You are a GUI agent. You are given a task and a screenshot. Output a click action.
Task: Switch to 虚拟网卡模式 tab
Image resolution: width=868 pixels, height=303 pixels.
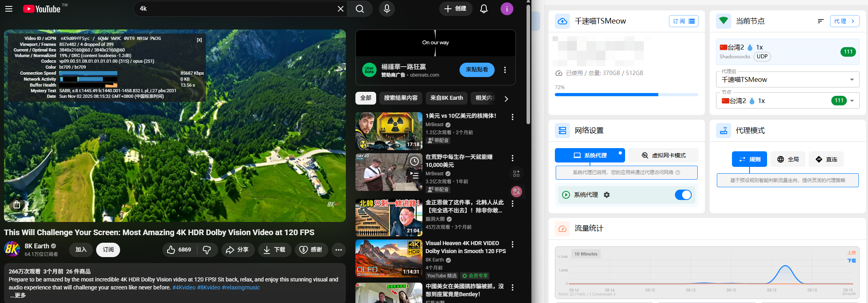tap(663, 155)
